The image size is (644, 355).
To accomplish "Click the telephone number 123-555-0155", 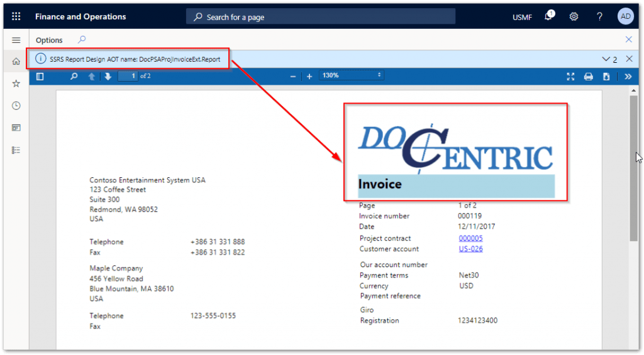I will coord(213,315).
